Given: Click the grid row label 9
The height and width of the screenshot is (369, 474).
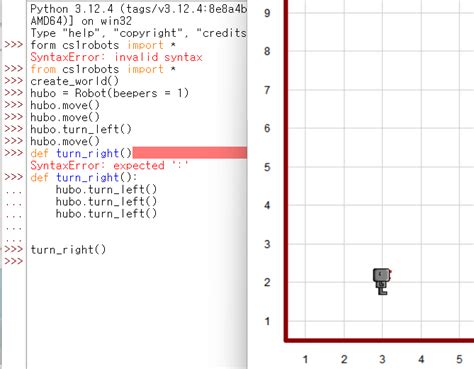Looking at the screenshot, I should click(x=267, y=13).
